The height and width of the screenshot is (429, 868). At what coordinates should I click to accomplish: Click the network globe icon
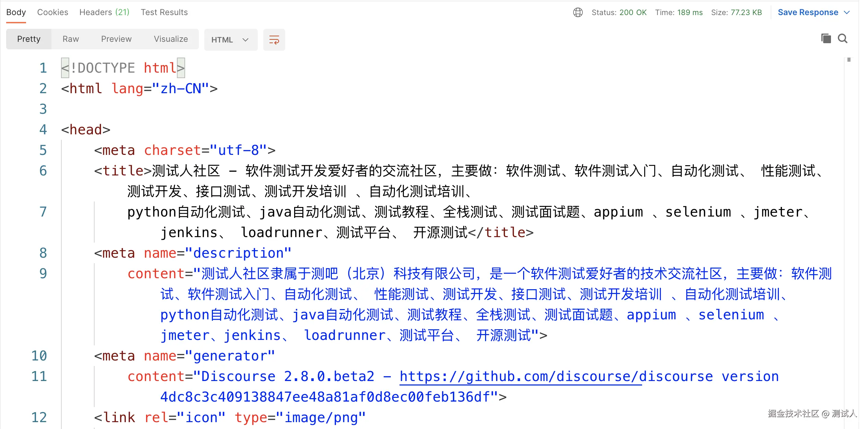click(x=578, y=12)
